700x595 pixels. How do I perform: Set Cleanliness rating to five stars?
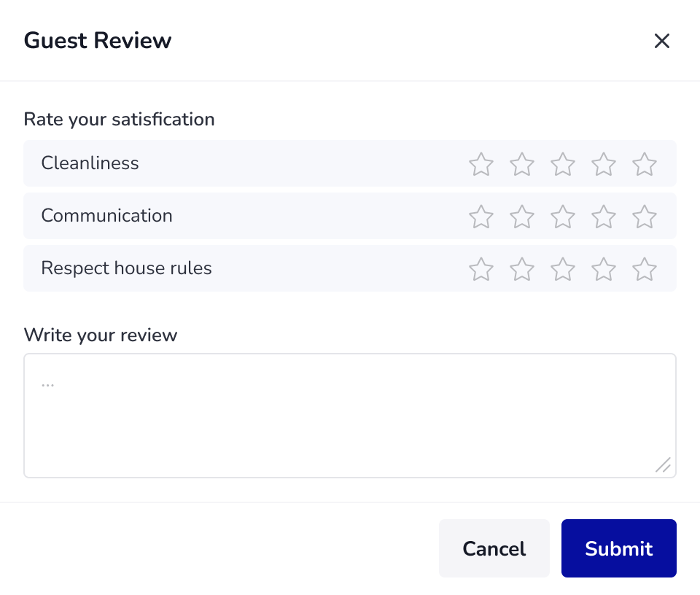click(644, 164)
